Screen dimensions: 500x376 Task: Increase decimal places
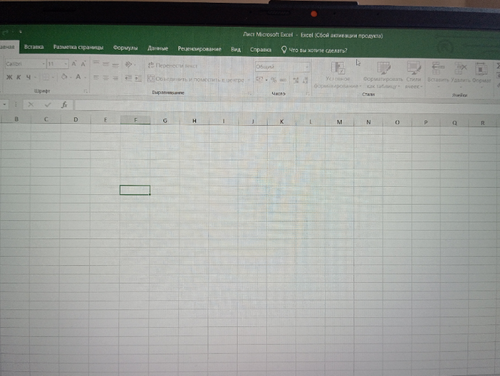click(x=296, y=80)
